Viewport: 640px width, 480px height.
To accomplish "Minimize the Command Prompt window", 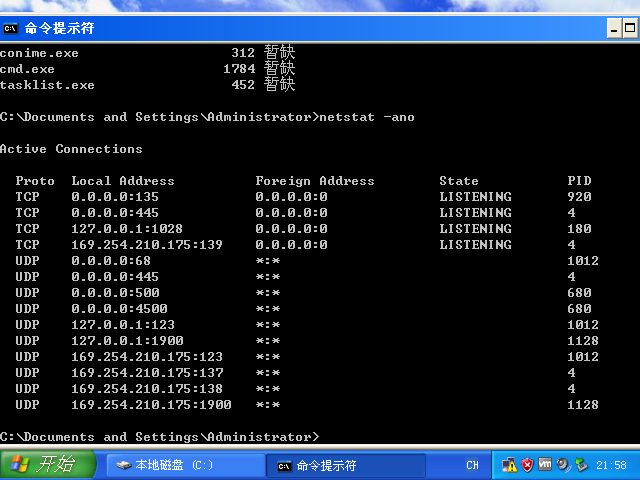I will coord(613,29).
